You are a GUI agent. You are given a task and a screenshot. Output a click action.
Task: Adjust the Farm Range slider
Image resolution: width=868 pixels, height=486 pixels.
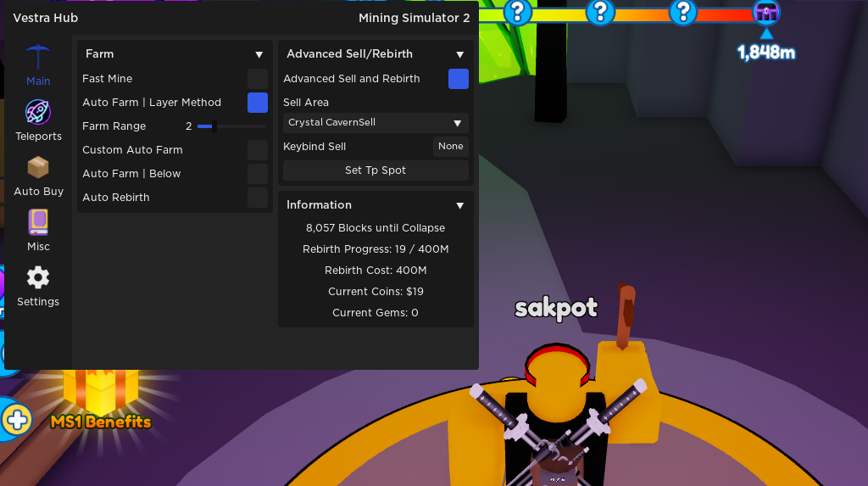pos(231,126)
